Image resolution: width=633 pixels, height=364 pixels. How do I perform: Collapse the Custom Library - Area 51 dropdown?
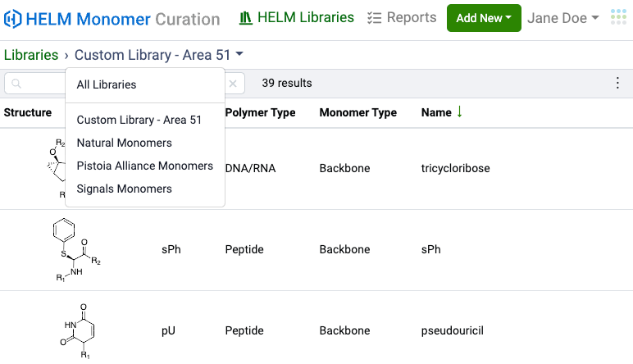pyautogui.click(x=159, y=55)
